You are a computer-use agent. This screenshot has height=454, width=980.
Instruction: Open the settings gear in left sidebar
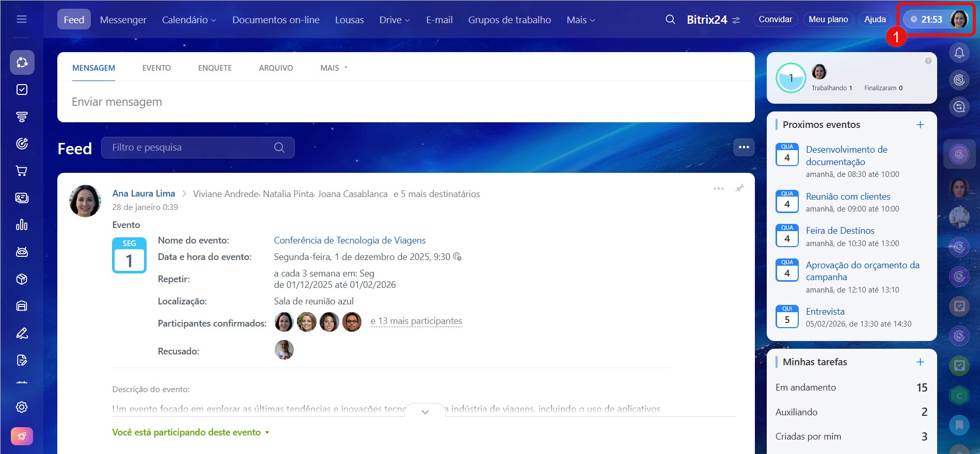point(22,407)
